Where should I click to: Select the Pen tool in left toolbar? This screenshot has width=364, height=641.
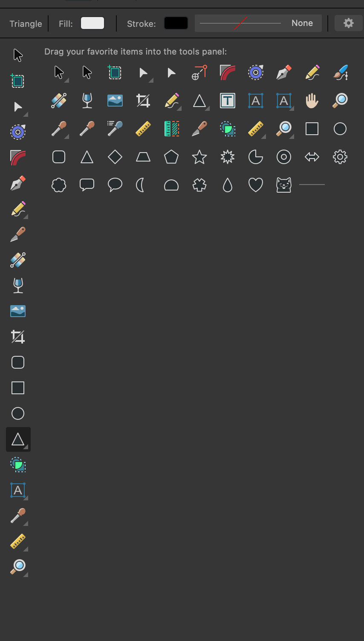tap(18, 183)
